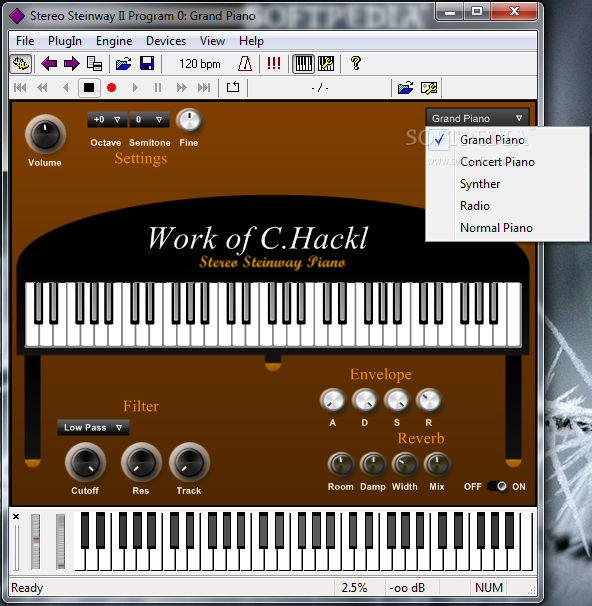
Task: Click the filter Track knob
Action: coord(189,462)
